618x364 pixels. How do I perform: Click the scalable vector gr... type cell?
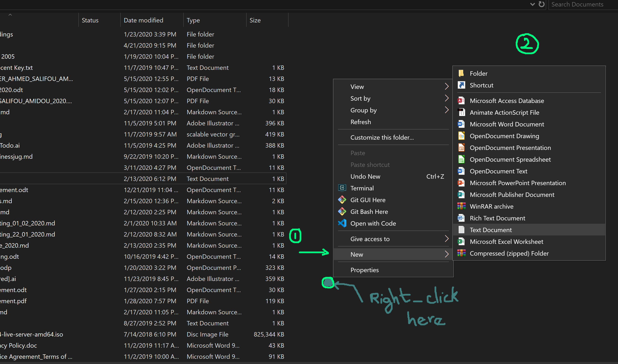213,134
